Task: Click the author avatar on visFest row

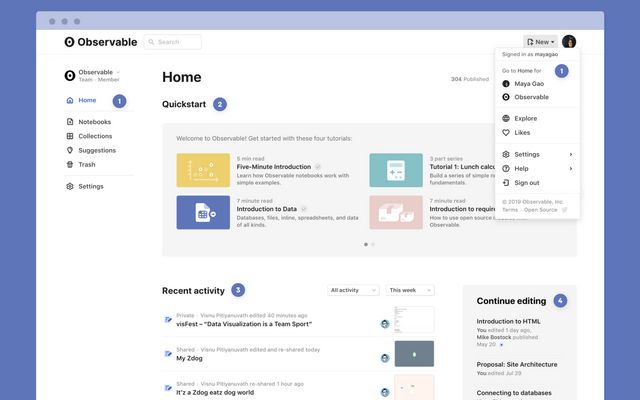Action: point(384,324)
